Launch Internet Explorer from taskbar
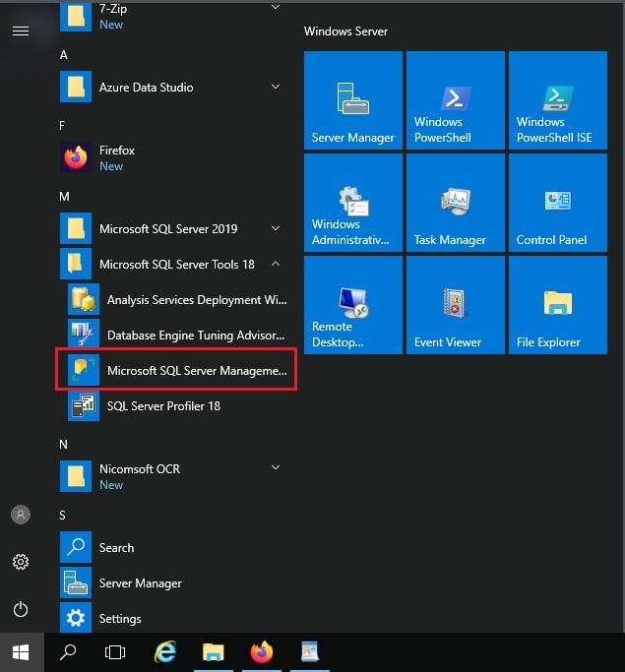This screenshot has width=625, height=672. coord(164,652)
